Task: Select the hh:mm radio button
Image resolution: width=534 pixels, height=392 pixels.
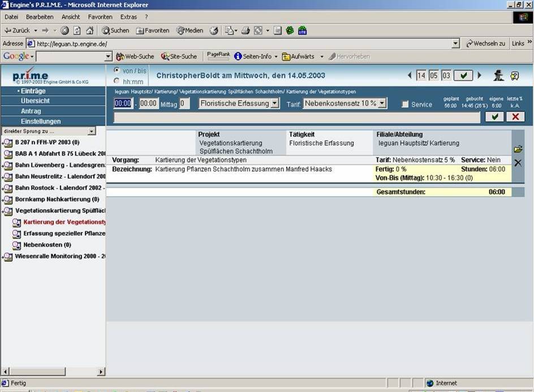Action: pyautogui.click(x=117, y=81)
